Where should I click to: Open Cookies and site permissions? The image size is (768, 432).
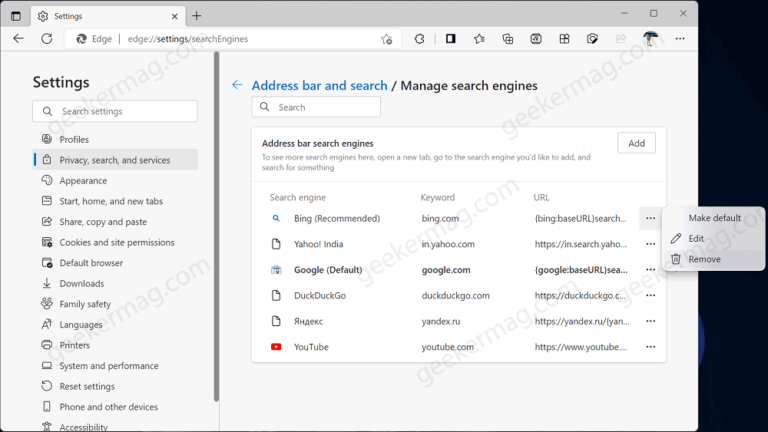tap(115, 242)
